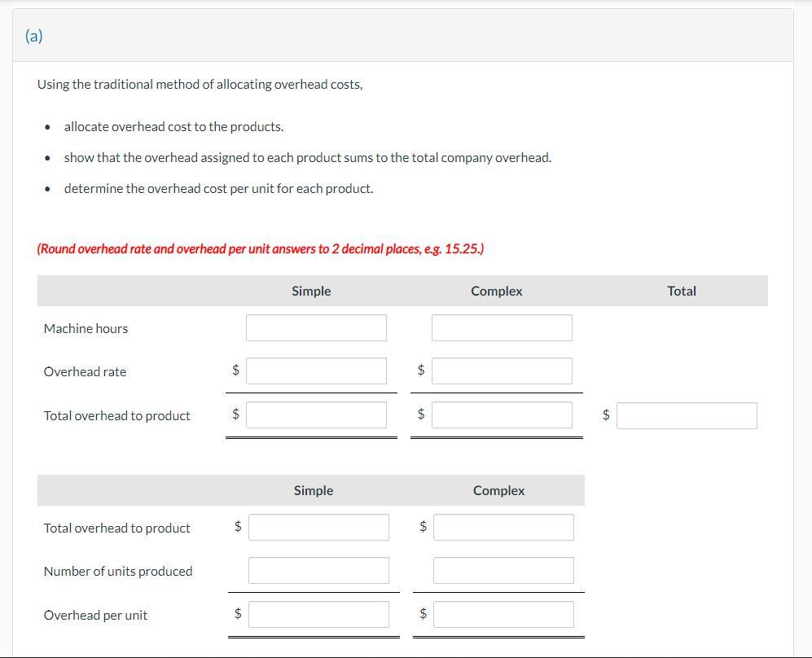
Task: Click 'Using the traditional method' intro sentence
Action: [x=200, y=85]
